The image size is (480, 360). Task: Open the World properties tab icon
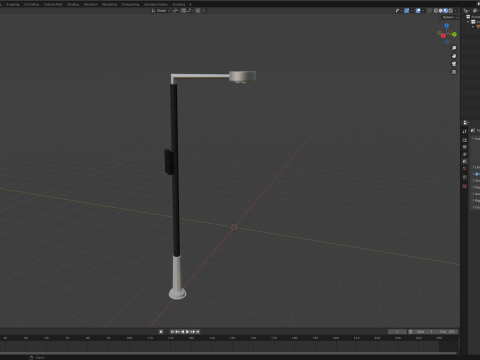[465, 168]
